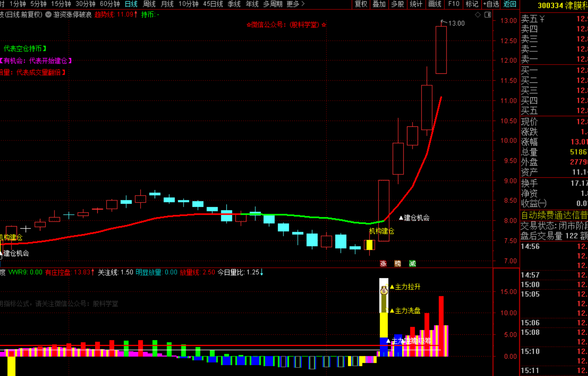Switch to the 1分钟 period
Image resolution: width=588 pixels, height=376 pixels.
[18, 4]
